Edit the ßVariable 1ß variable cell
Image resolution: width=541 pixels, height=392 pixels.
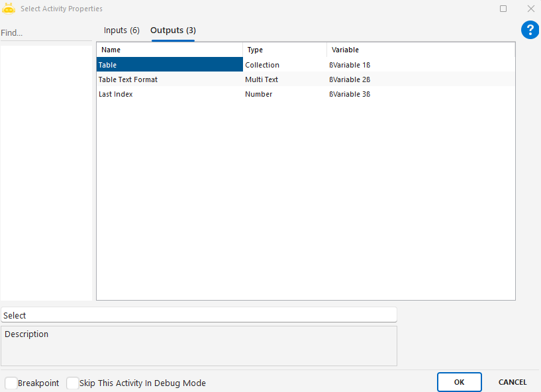420,65
